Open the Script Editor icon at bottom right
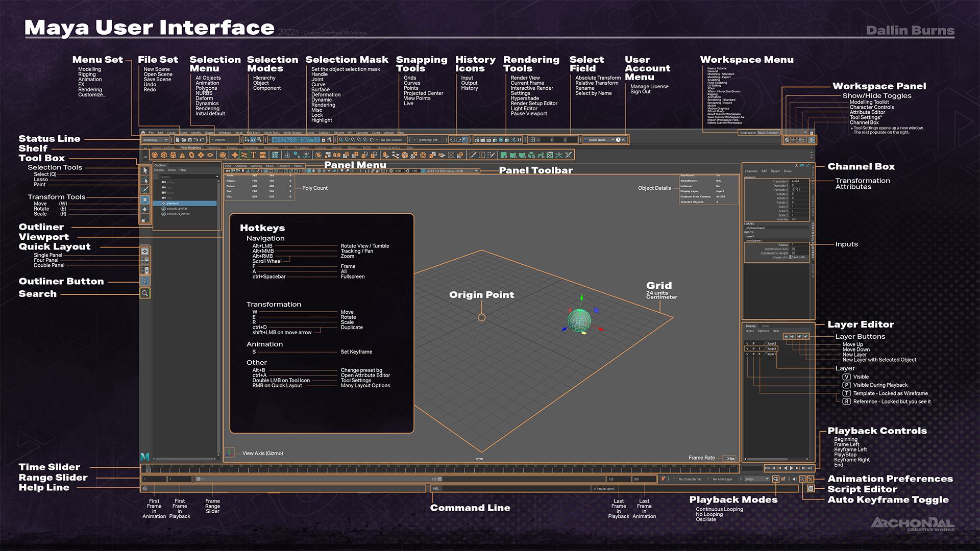 pyautogui.click(x=811, y=489)
